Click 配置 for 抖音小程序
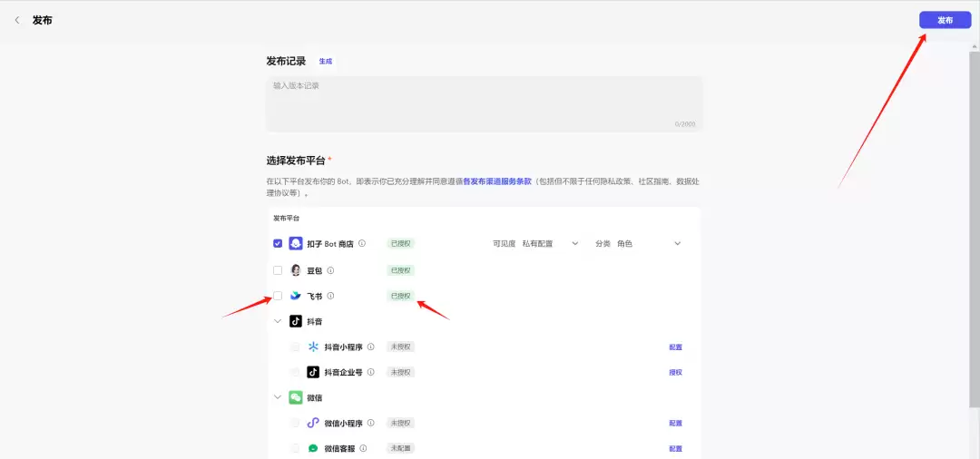 point(676,347)
